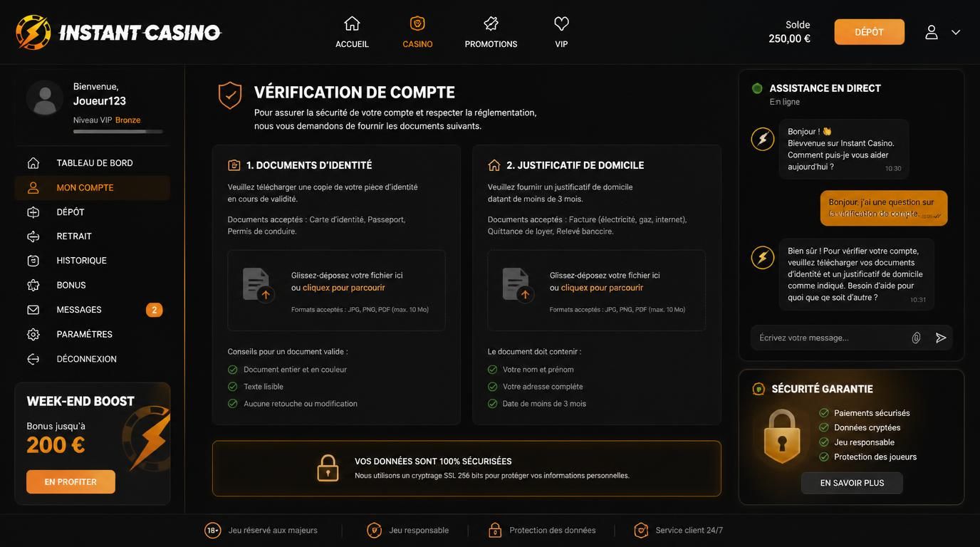The width and height of the screenshot is (980, 547).
Task: Click 'cliquez pour parcourir' under Justificatif de domicile
Action: (x=602, y=288)
